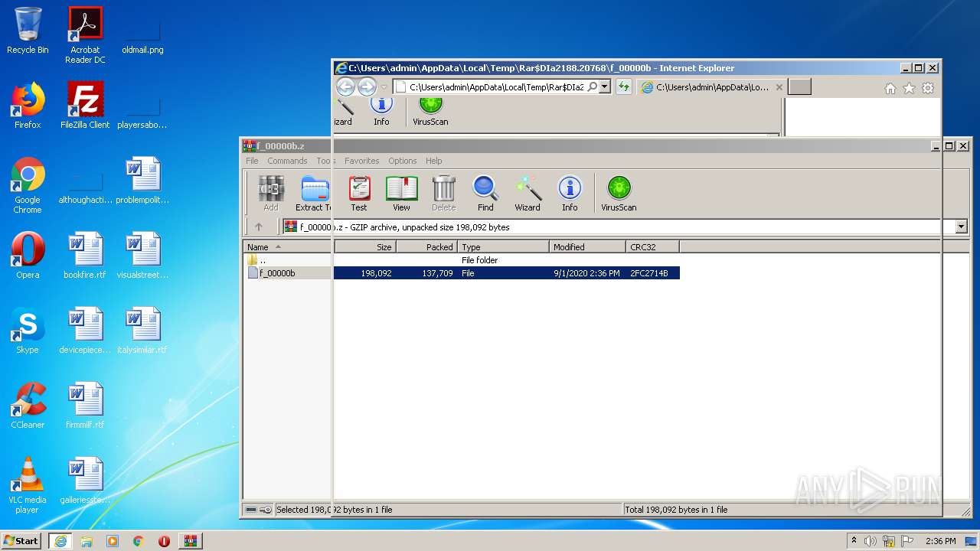The height and width of the screenshot is (551, 980).
Task: Sort by CRC32 column header
Action: 652,247
